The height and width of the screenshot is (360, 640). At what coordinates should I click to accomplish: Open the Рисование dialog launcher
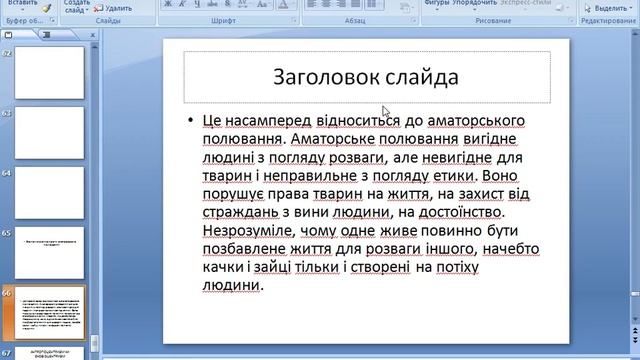coord(571,20)
